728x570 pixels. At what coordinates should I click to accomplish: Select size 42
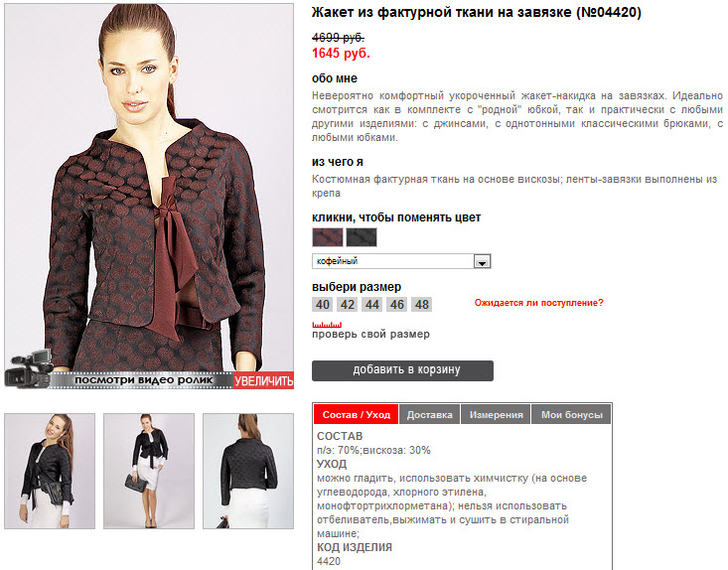coord(348,305)
